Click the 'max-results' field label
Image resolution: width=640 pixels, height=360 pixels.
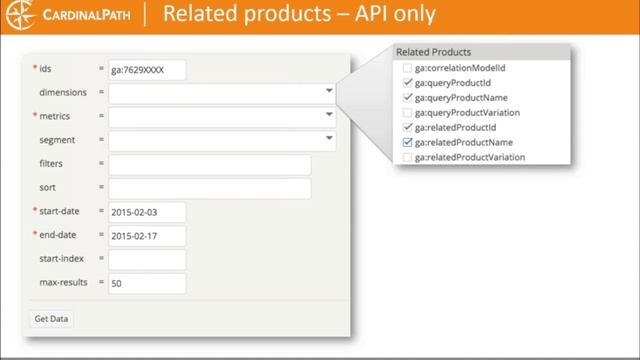point(63,282)
